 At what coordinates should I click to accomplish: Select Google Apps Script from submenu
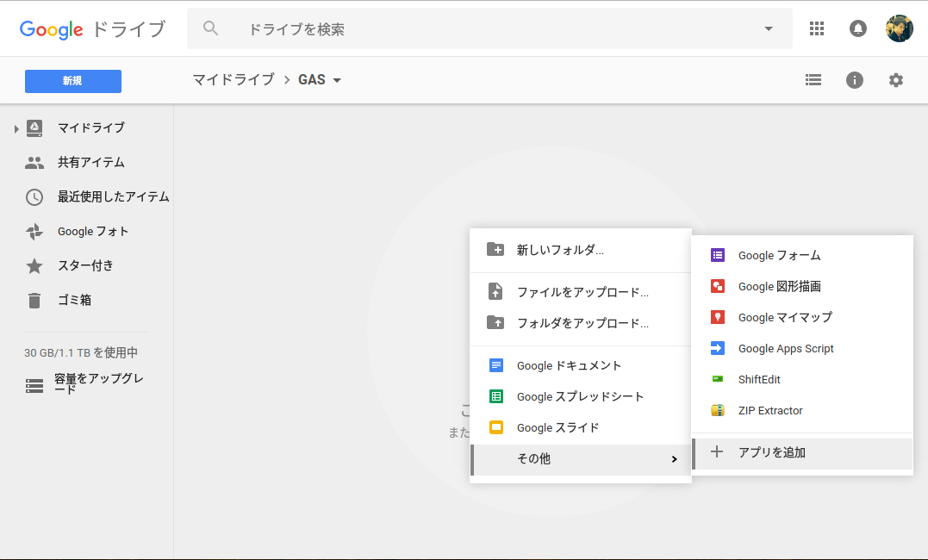(802, 349)
